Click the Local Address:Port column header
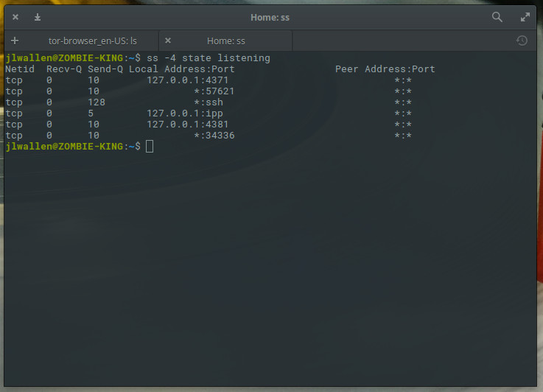Image resolution: width=543 pixels, height=392 pixels. pyautogui.click(x=182, y=69)
